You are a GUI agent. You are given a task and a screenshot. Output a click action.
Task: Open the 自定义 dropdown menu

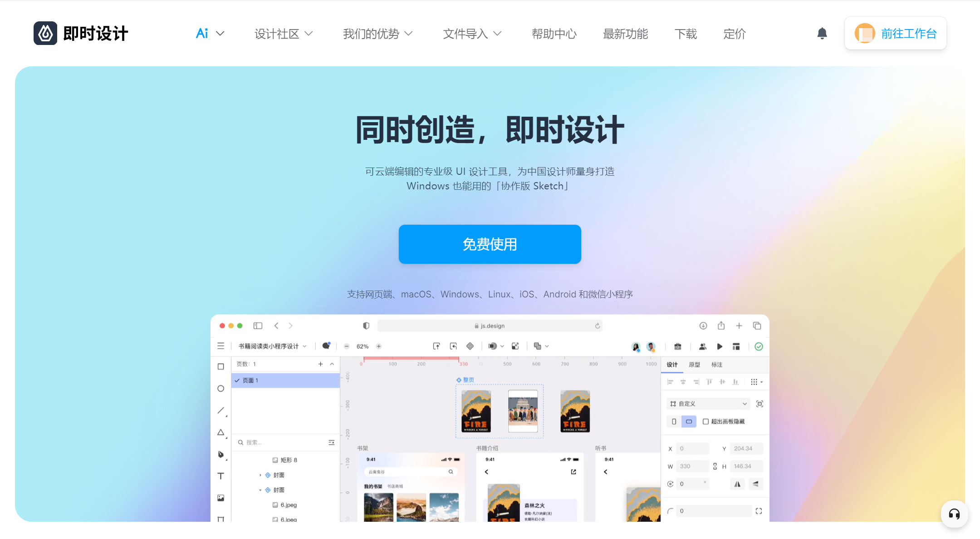(706, 404)
